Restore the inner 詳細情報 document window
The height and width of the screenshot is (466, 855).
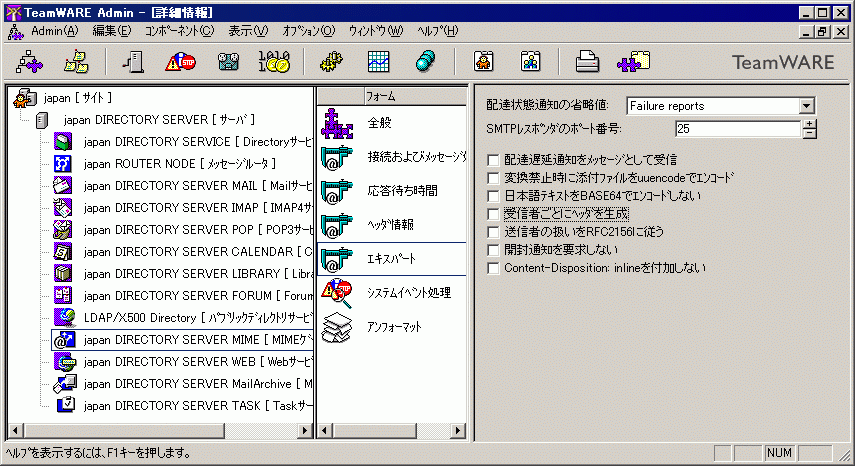pos(823,32)
